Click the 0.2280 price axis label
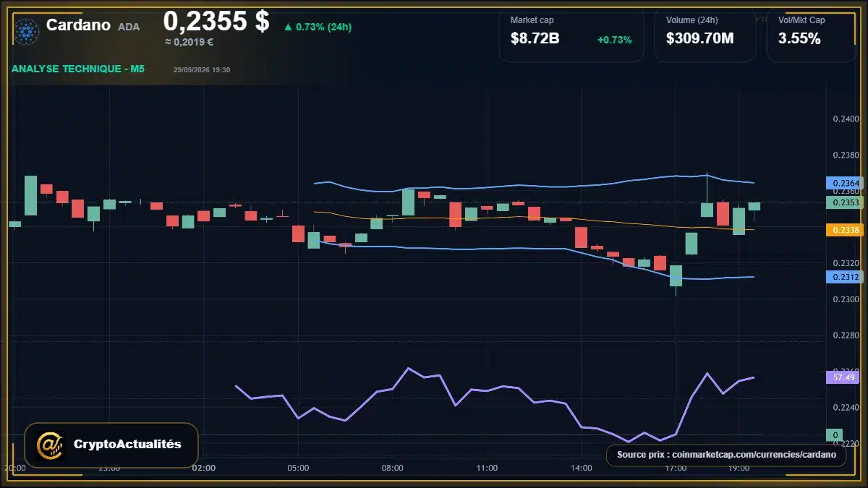 pos(846,335)
